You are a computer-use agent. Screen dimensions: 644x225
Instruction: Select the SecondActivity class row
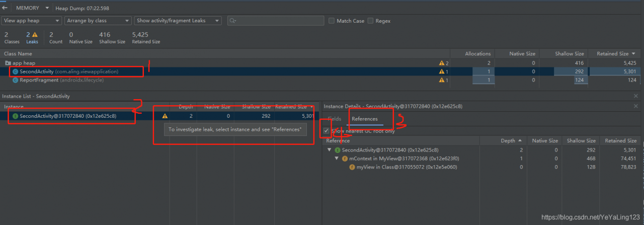320,71
